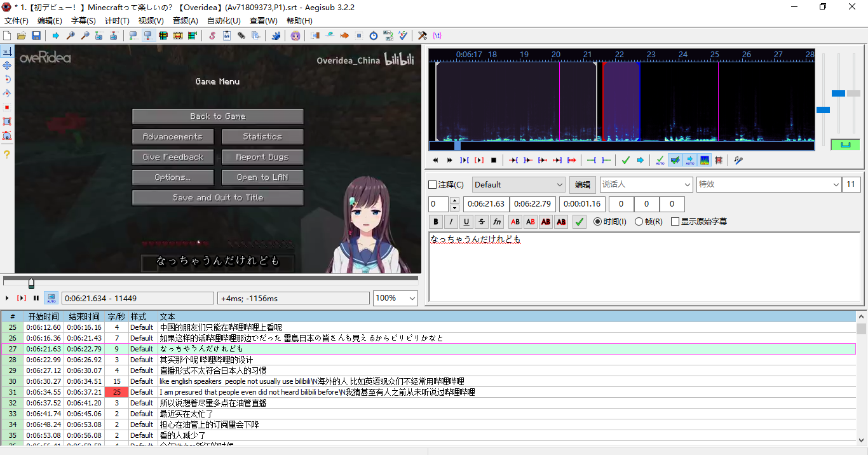Image resolution: width=868 pixels, height=455 pixels.
Task: Toggle the green audio slider link button
Action: click(845, 144)
